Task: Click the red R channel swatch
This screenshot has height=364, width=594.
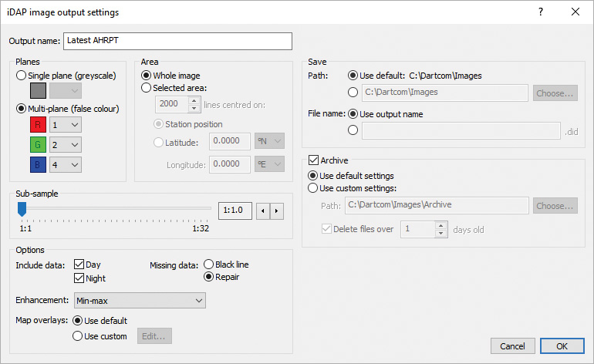Action: click(x=37, y=124)
